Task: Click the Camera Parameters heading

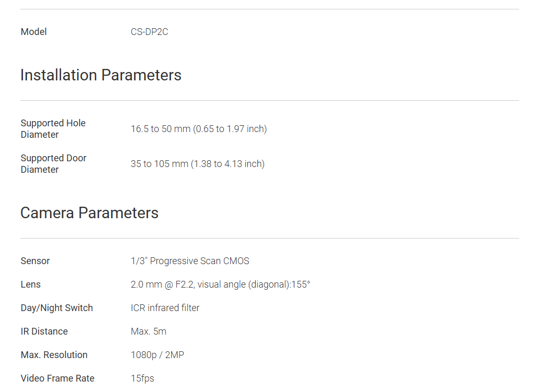Action: click(89, 213)
